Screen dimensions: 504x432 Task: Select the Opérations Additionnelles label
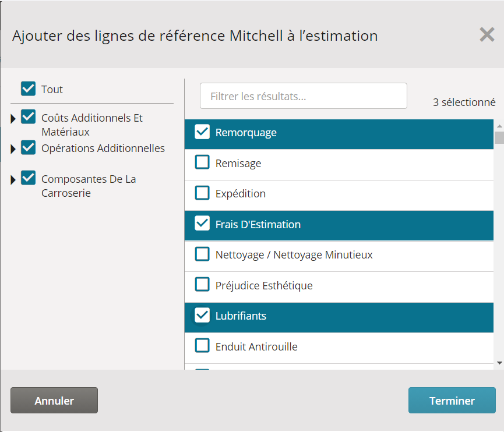[103, 148]
